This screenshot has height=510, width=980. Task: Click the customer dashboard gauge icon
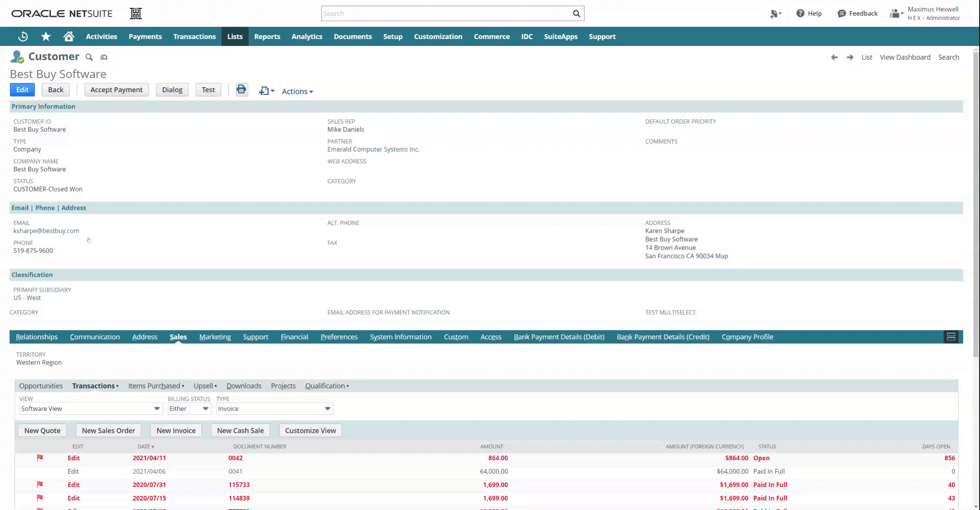[x=104, y=57]
